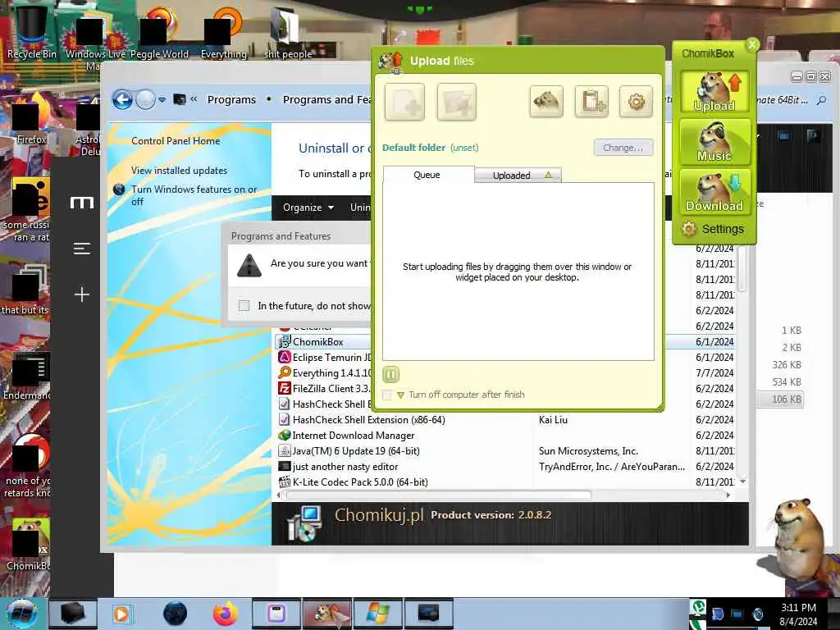Open the ChomikBox taskbar button
840x630 pixels.
328,614
